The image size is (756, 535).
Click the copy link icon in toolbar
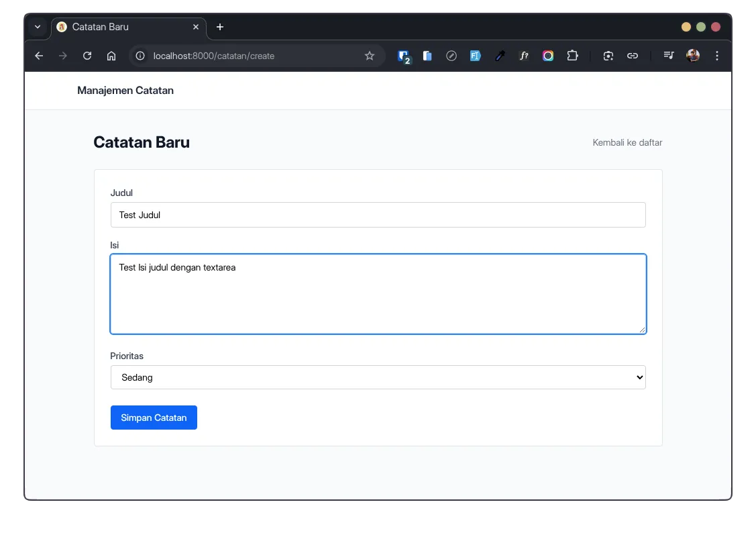pos(633,56)
